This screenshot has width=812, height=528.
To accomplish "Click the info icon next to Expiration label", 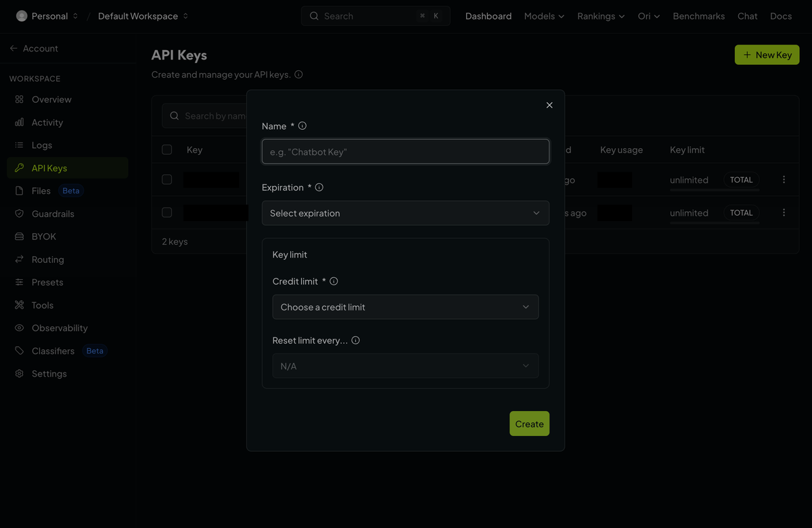I will pos(319,187).
